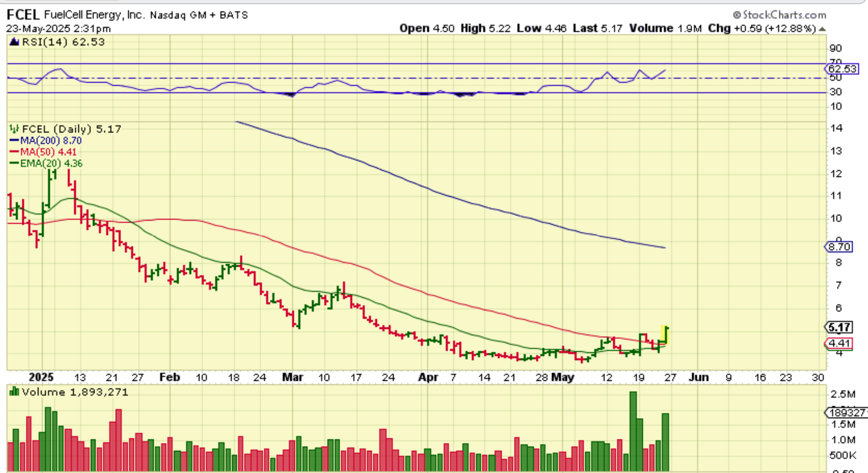Click the up-triangle icon after the Chg percentage
The height and width of the screenshot is (473, 868).
point(822,29)
